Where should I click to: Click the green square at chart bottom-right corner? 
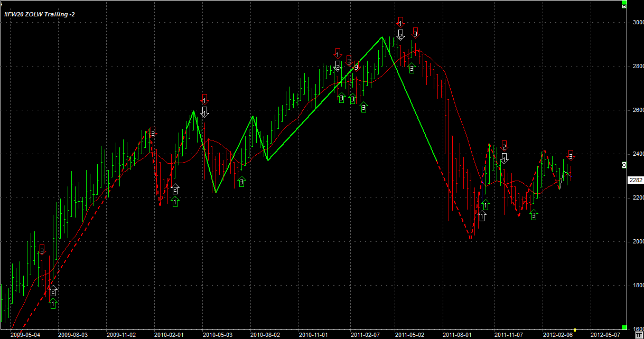tap(624, 327)
